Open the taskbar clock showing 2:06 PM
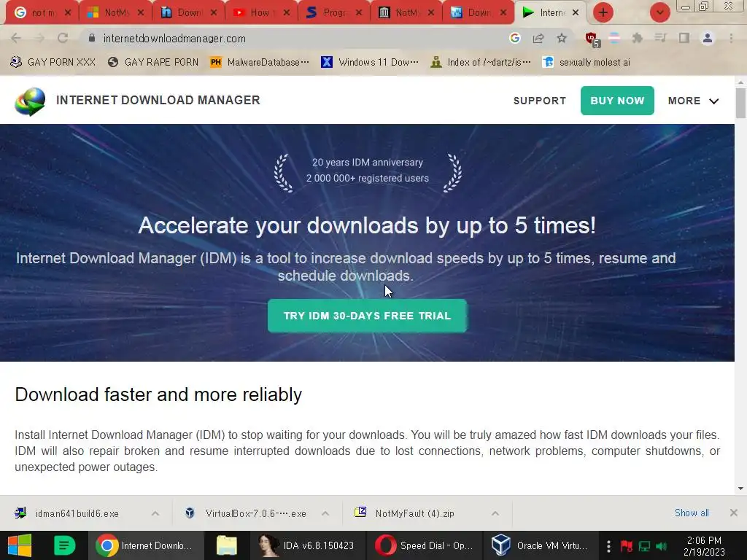Image resolution: width=747 pixels, height=560 pixels. (x=704, y=546)
